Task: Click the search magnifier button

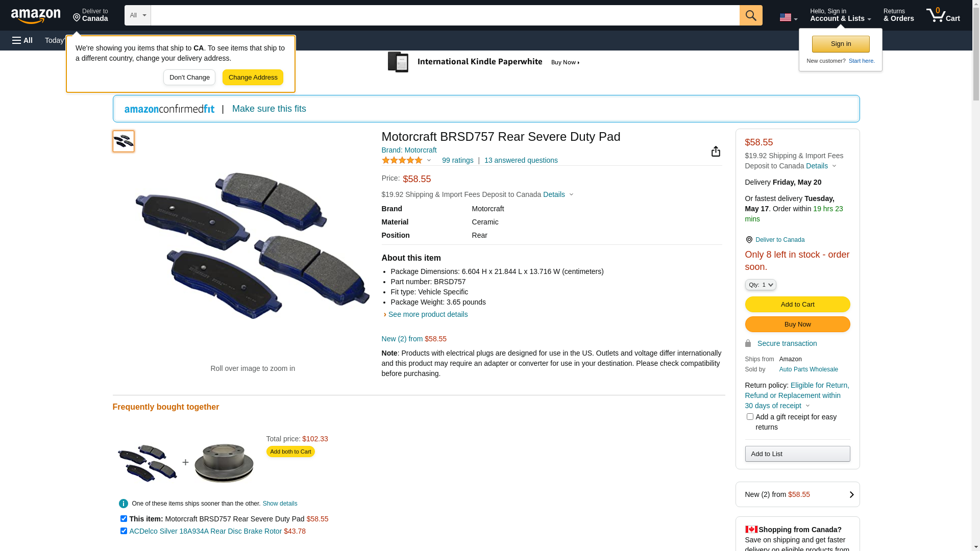Action: point(751,15)
